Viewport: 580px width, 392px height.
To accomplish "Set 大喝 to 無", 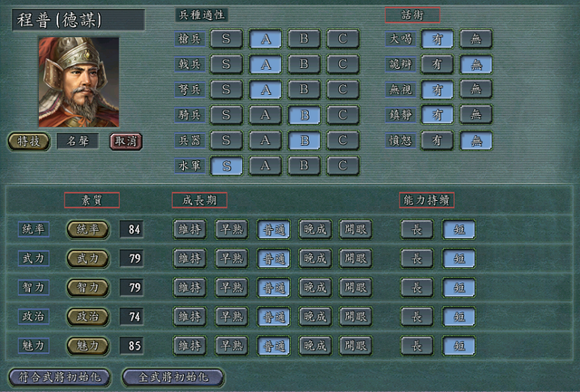I will pyautogui.click(x=476, y=39).
